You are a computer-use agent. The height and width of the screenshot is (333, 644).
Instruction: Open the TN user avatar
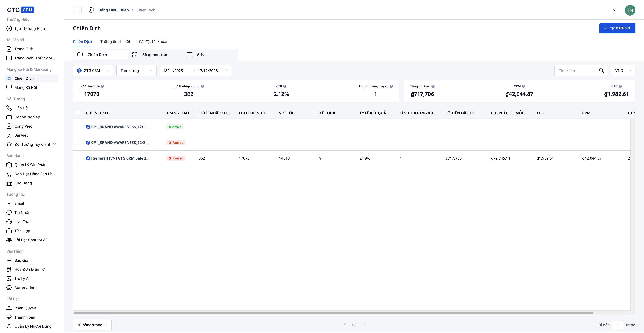pyautogui.click(x=630, y=10)
